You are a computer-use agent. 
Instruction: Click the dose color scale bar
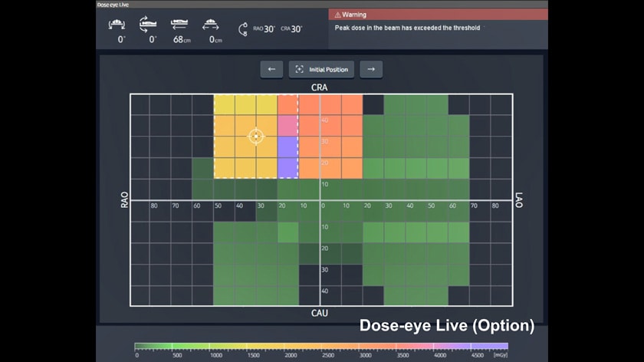pos(321,346)
